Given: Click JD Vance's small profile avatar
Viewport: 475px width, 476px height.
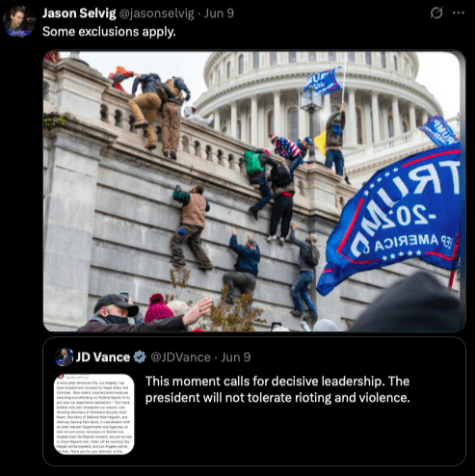Looking at the screenshot, I should click(64, 357).
